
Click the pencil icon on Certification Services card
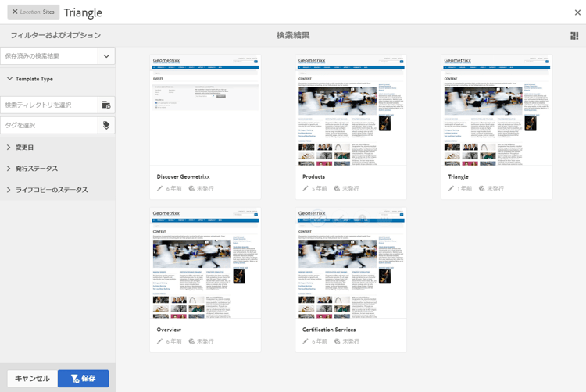pyautogui.click(x=306, y=341)
